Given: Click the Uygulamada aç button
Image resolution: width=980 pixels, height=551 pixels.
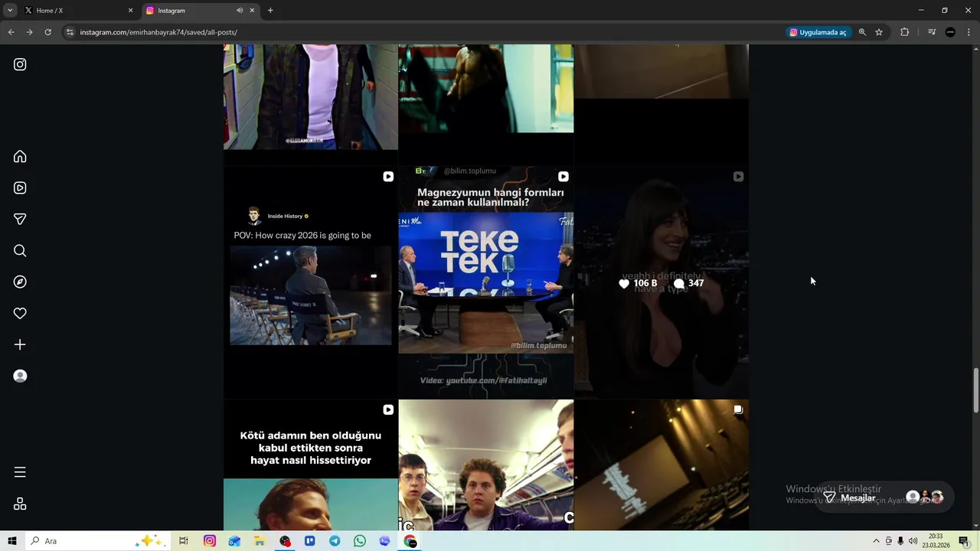Looking at the screenshot, I should tap(818, 32).
